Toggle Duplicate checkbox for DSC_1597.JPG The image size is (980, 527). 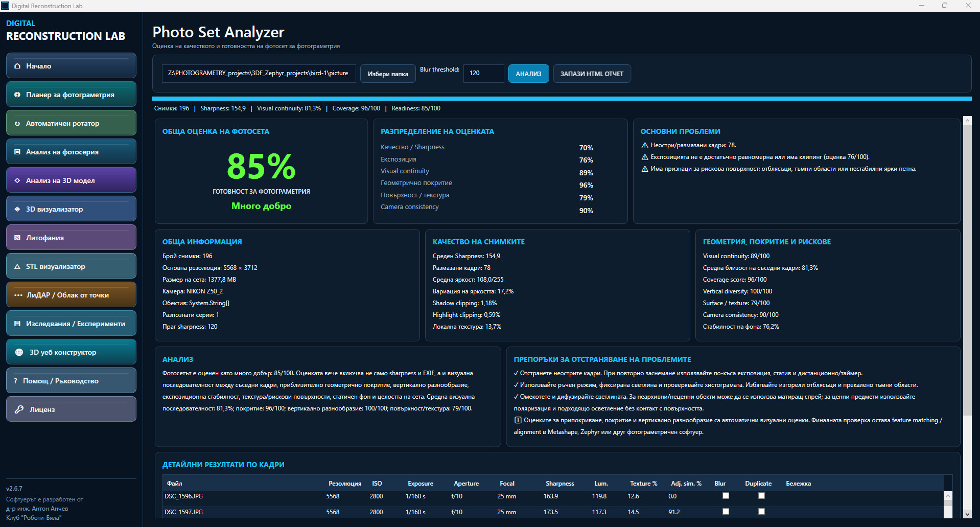[761, 512]
